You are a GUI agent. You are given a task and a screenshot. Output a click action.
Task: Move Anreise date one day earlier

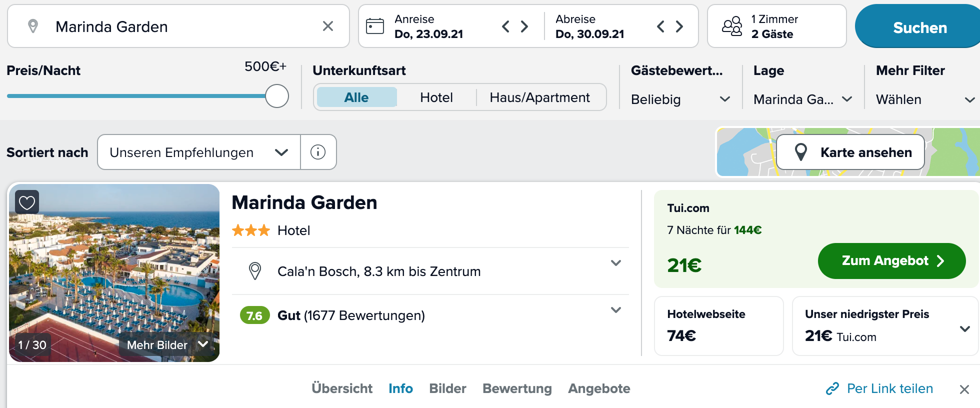pyautogui.click(x=505, y=26)
